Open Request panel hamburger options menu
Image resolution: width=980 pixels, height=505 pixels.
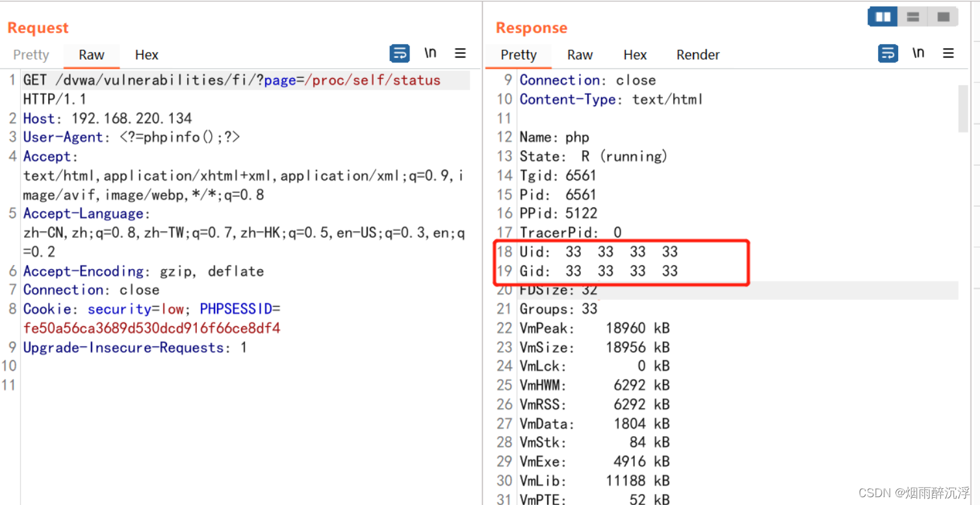[x=460, y=53]
